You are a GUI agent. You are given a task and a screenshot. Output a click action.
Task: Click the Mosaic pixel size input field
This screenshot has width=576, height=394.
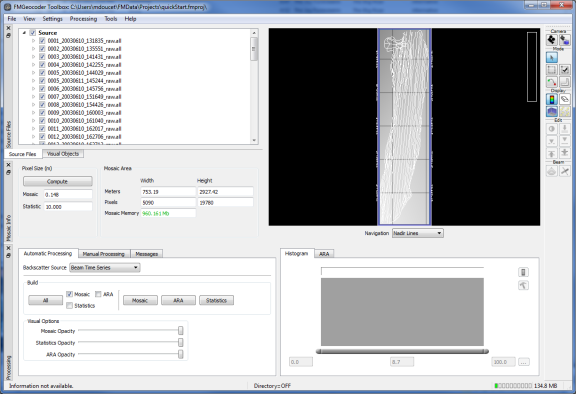tap(68, 195)
